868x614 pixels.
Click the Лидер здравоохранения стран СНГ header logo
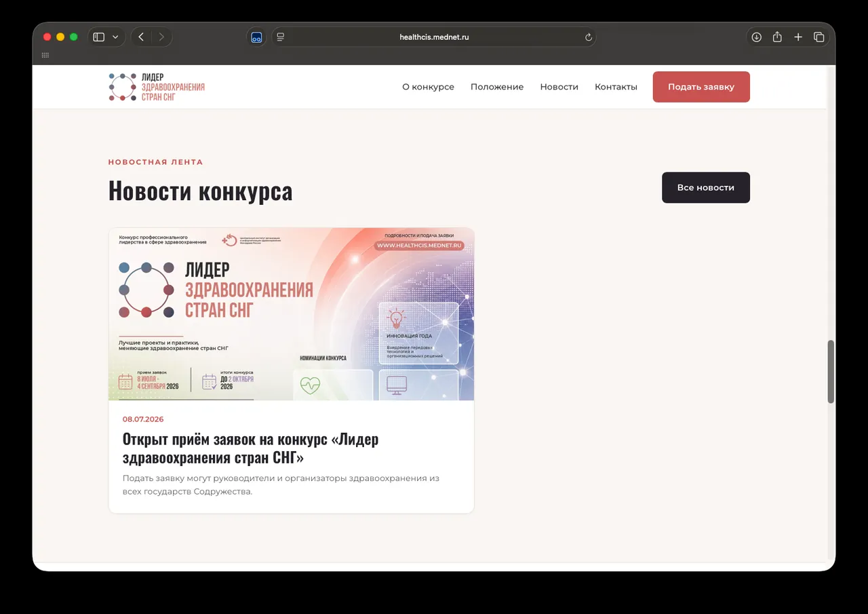pyautogui.click(x=157, y=87)
